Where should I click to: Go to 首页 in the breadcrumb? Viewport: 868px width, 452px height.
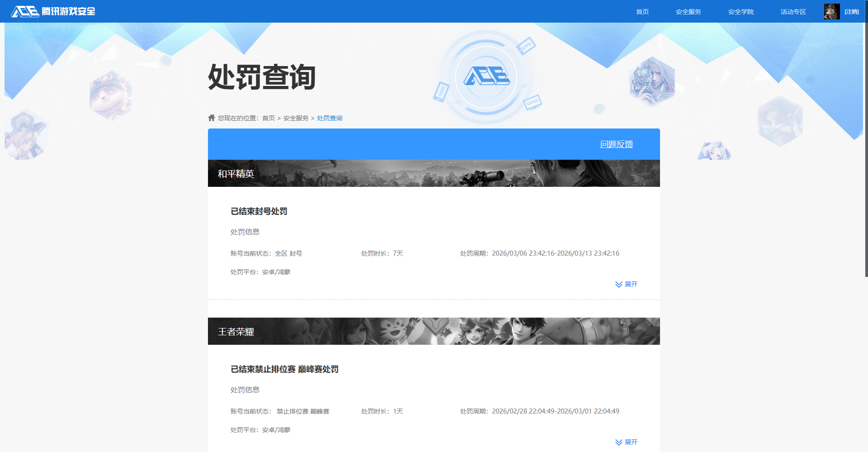pos(269,118)
